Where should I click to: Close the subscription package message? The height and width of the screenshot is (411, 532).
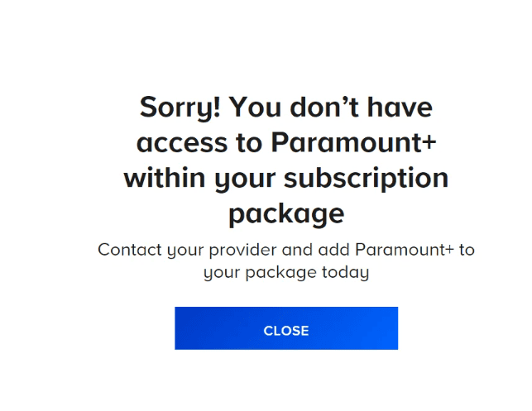click(x=286, y=328)
